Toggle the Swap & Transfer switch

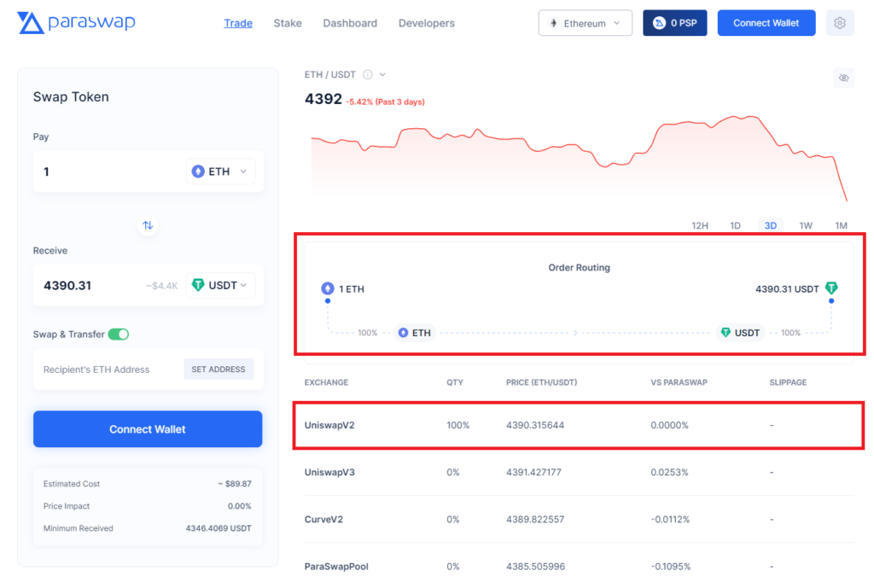(x=119, y=335)
